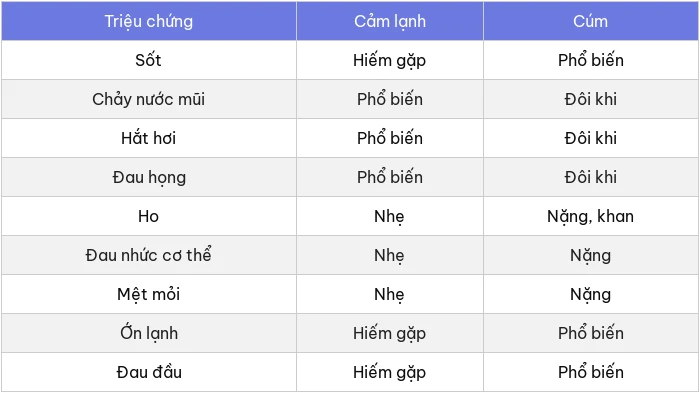700x393 pixels.
Task: Select 'Hiếm gặp' in the Đau đầu row
Action: click(389, 372)
